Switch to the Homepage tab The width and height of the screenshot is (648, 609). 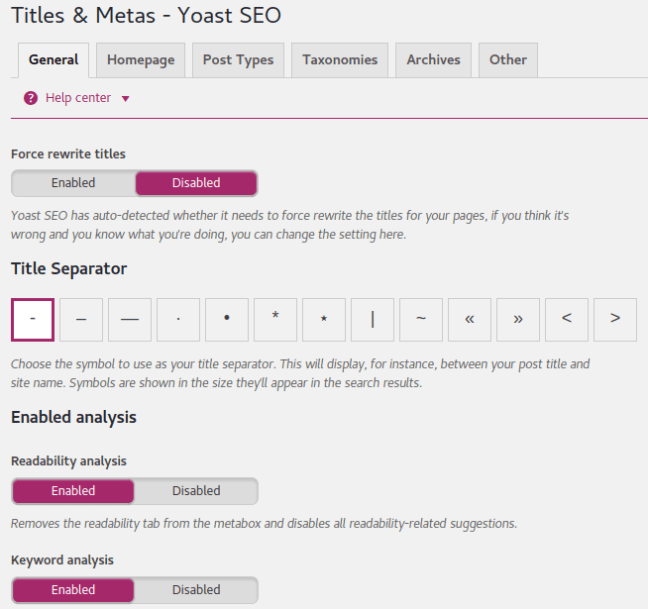[x=141, y=60]
